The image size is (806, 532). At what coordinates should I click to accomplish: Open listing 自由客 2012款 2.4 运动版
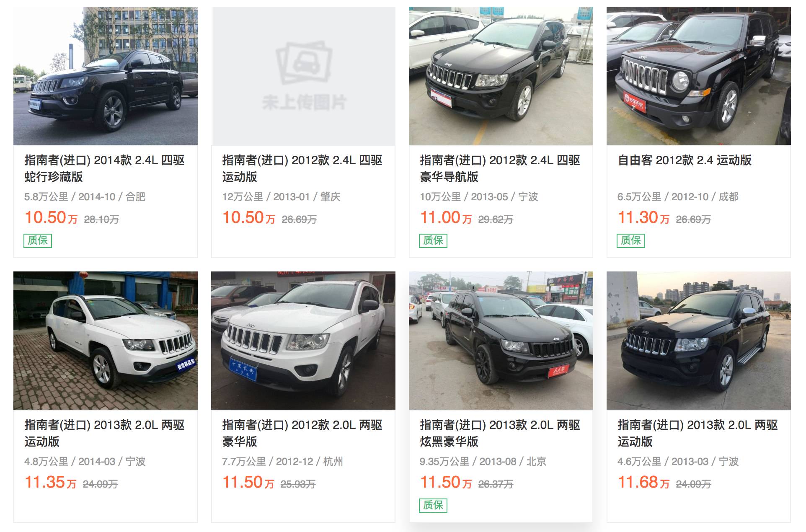pyautogui.click(x=685, y=160)
